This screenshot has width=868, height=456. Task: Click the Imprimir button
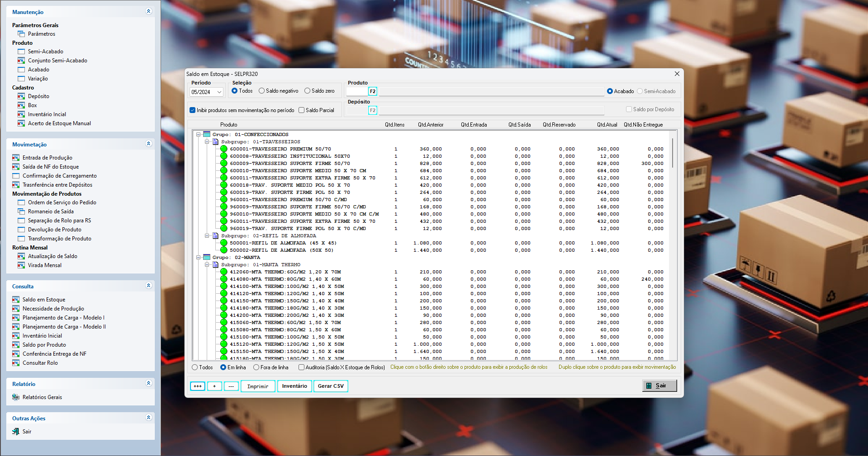(258, 386)
